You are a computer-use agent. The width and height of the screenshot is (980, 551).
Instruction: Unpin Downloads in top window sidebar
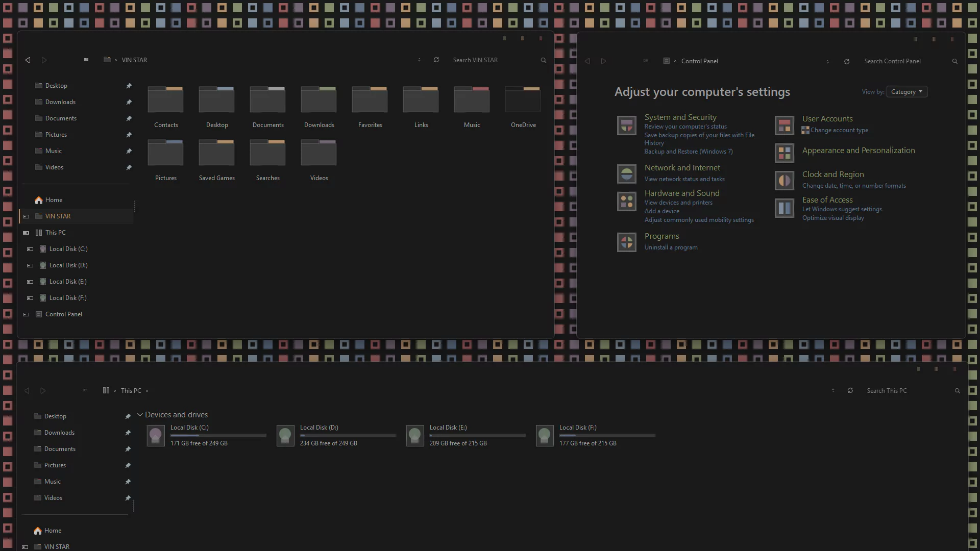pyautogui.click(x=129, y=102)
